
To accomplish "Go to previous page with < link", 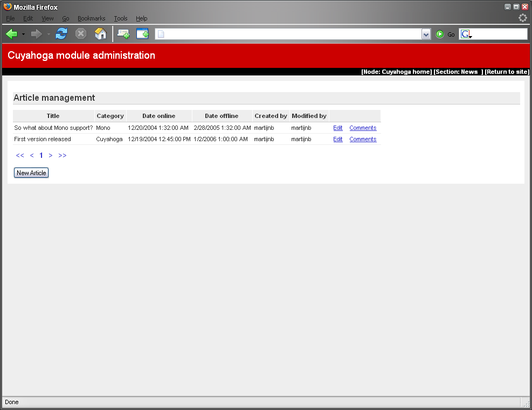I will coord(32,155).
